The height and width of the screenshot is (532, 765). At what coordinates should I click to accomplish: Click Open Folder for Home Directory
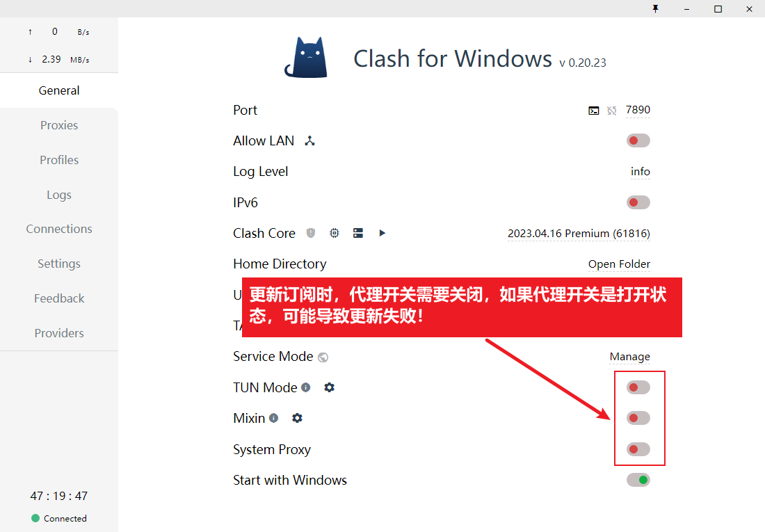619,264
